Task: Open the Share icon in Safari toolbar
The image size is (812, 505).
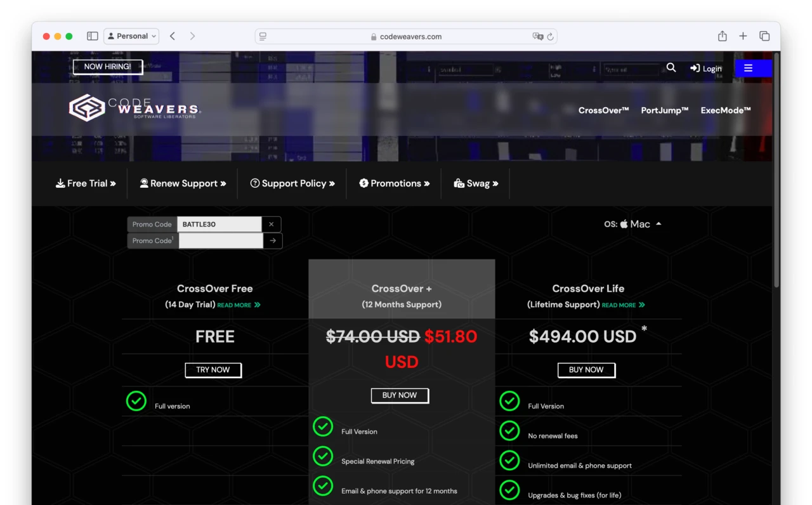Action: point(722,36)
